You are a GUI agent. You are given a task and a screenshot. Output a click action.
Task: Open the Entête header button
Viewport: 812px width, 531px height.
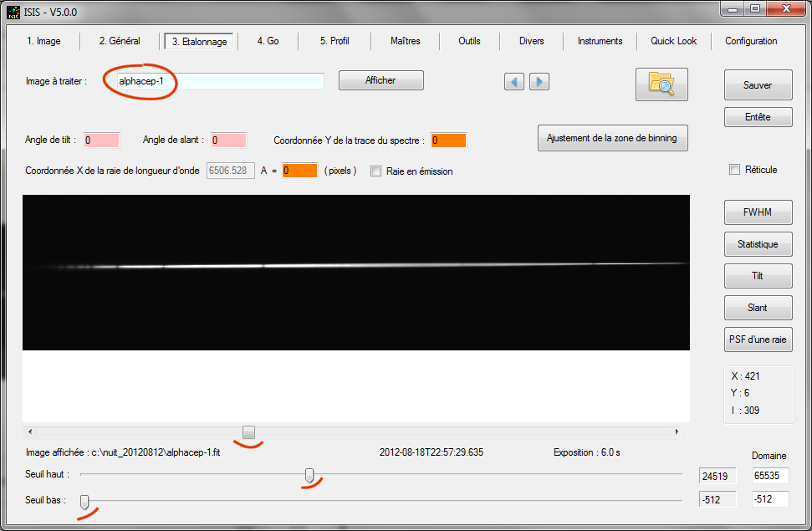click(758, 117)
